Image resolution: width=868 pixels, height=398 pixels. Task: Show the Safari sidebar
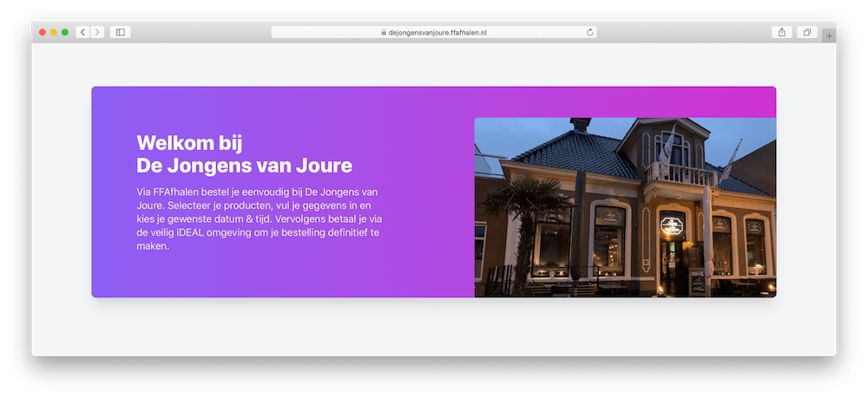[120, 33]
